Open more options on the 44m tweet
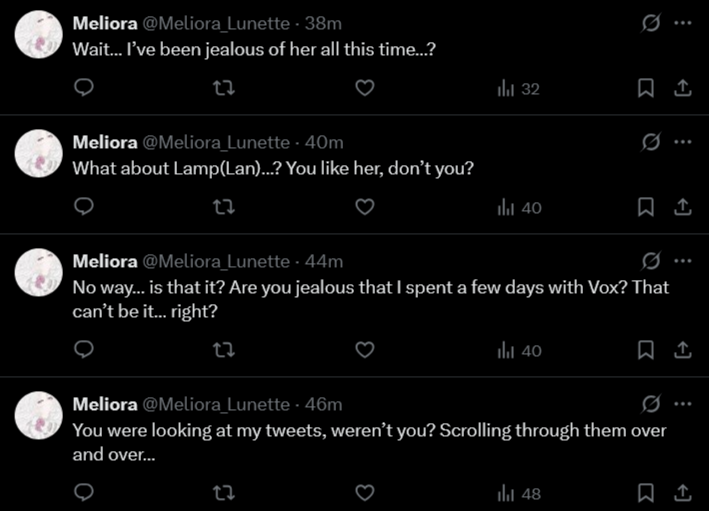 (683, 261)
